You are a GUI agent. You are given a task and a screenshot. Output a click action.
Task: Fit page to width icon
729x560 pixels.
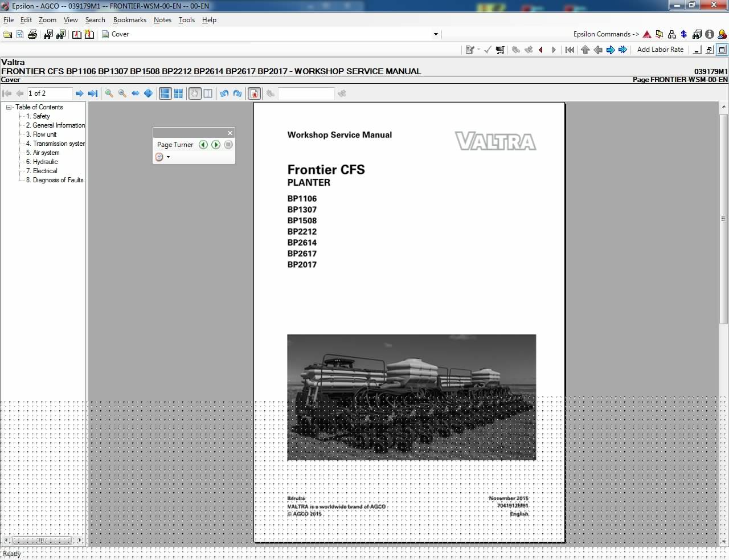[x=136, y=93]
